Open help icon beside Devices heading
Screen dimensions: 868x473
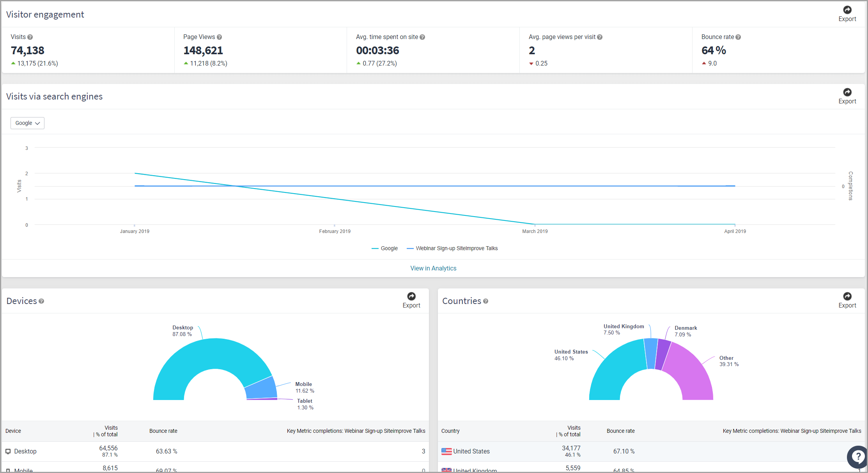41,301
